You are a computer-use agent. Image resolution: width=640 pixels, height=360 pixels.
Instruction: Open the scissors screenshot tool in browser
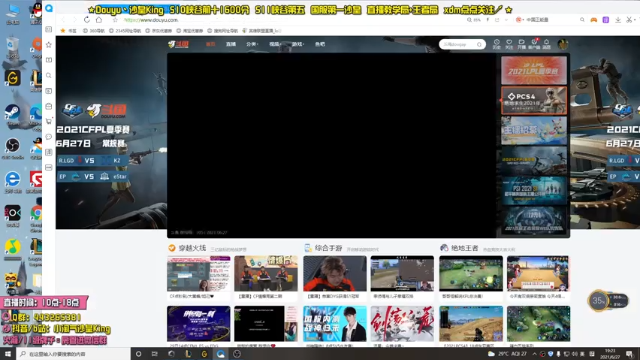(629, 20)
